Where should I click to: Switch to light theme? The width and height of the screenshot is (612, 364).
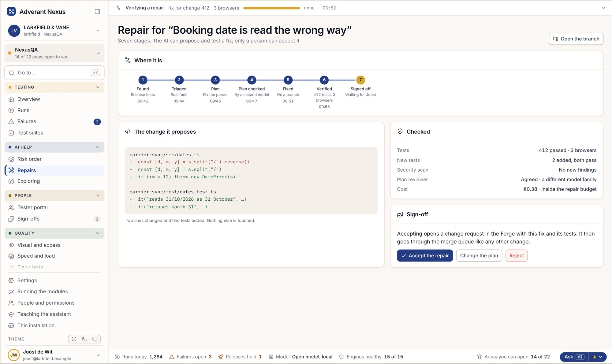[x=74, y=339]
